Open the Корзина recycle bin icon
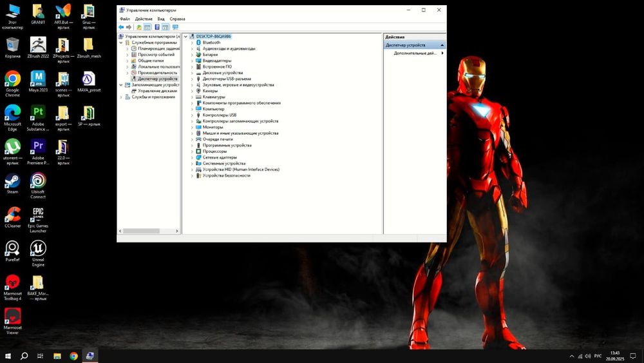The width and height of the screenshot is (644, 363). coord(12,48)
